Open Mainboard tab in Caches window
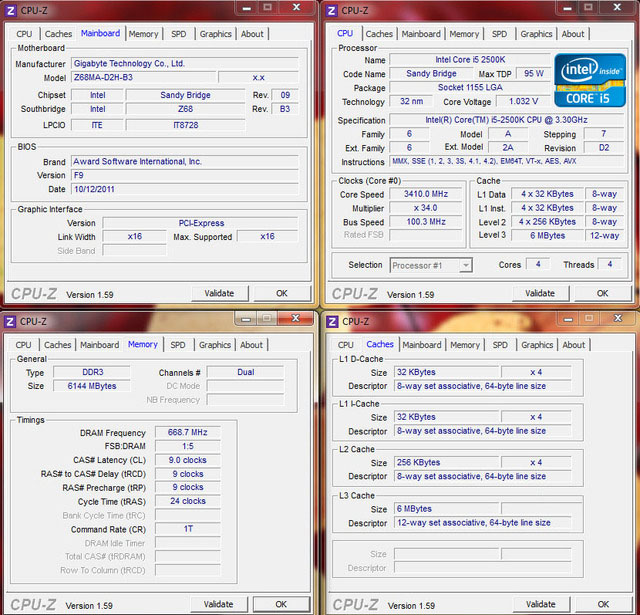 point(422,345)
